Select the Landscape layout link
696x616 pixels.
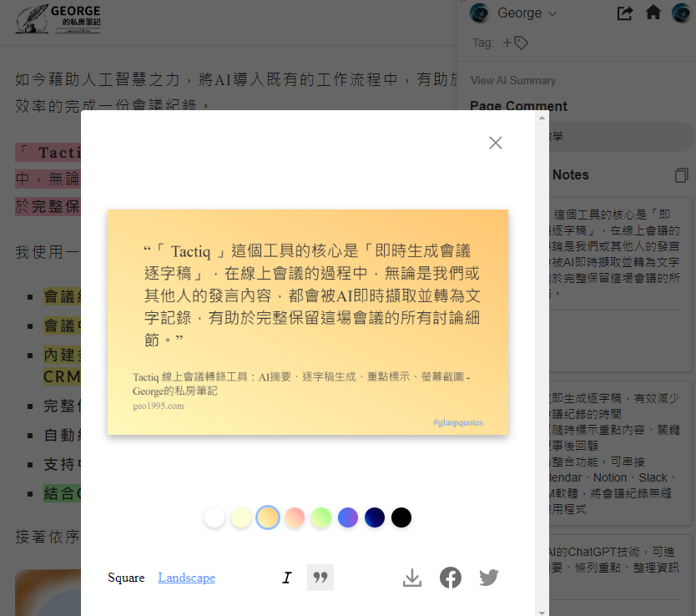186,577
